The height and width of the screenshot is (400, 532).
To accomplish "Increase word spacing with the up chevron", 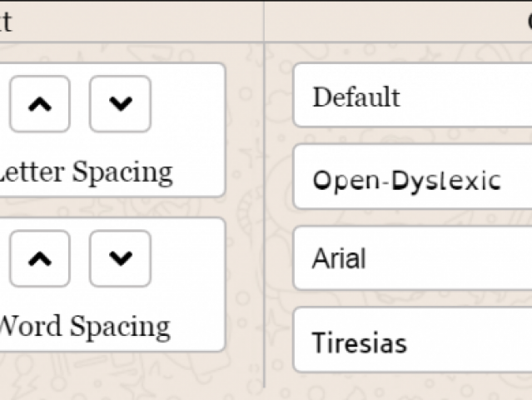I will click(40, 258).
